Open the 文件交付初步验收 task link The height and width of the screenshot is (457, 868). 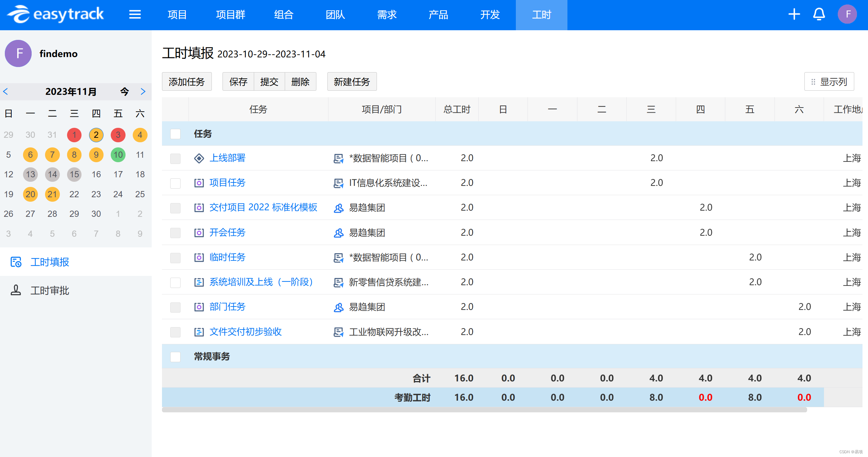coord(246,332)
